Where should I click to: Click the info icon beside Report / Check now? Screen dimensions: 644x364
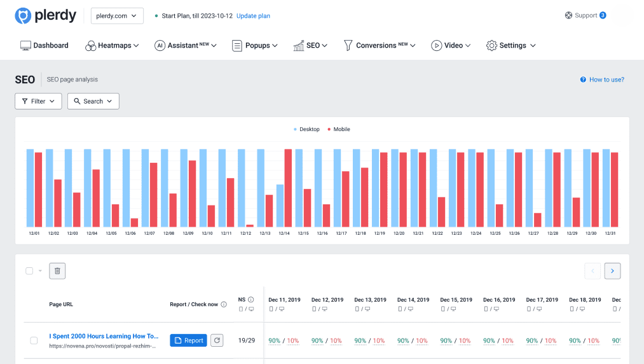click(x=224, y=304)
